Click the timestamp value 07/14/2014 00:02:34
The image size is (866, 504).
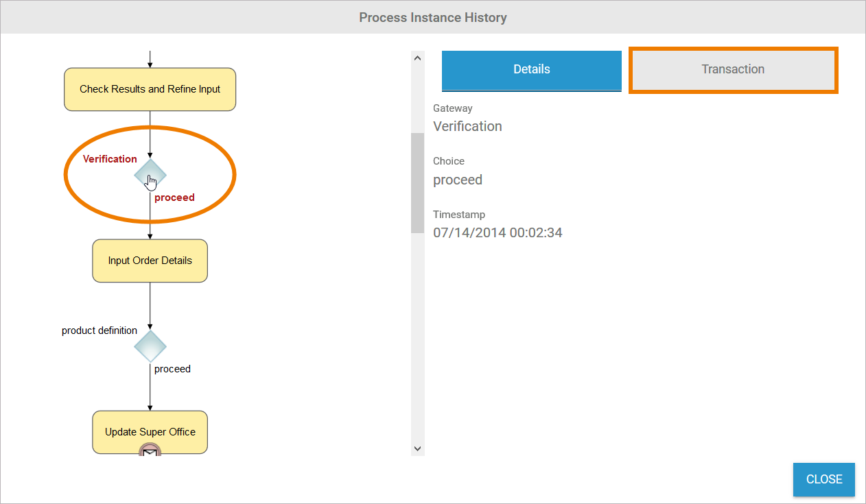[x=498, y=233]
